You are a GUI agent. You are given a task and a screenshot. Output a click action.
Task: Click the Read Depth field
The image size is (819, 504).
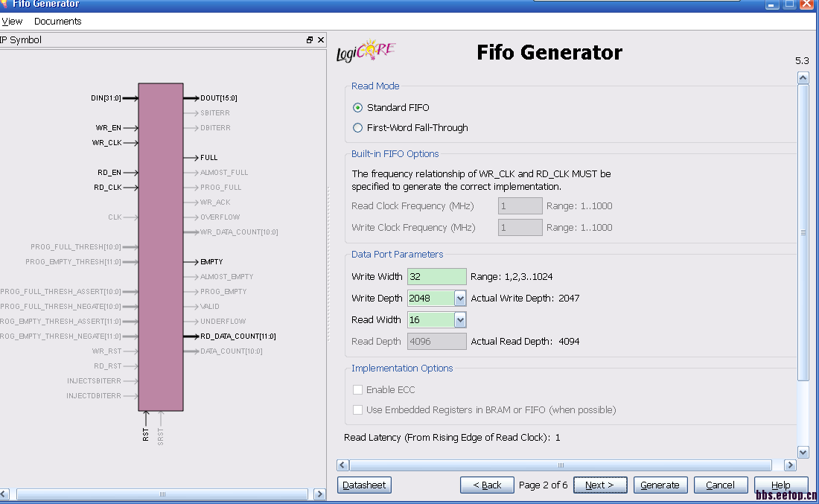pos(436,342)
